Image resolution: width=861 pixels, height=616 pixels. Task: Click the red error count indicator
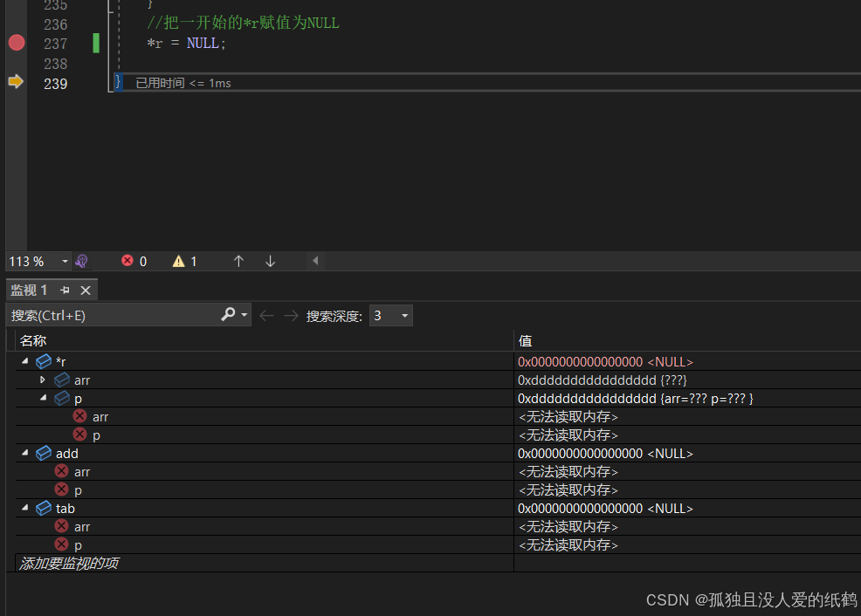point(134,261)
